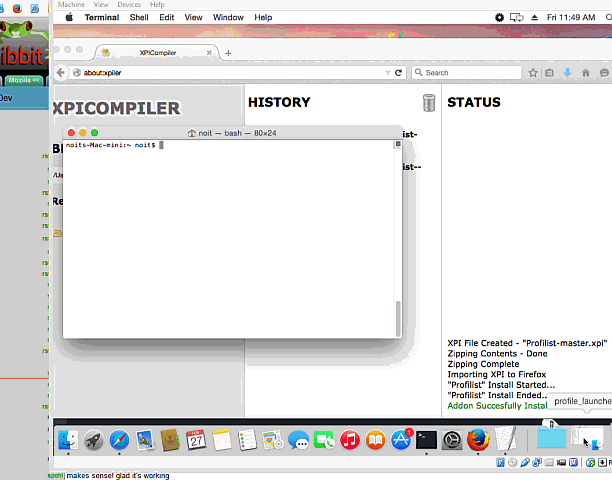
Task: Open TextEdit document icon in dock
Action: click(x=505, y=439)
